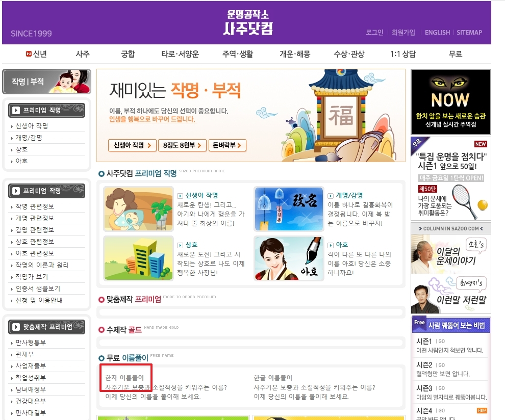Open the SITEMAP link
Viewport: 505px width, 420px height.
point(469,33)
